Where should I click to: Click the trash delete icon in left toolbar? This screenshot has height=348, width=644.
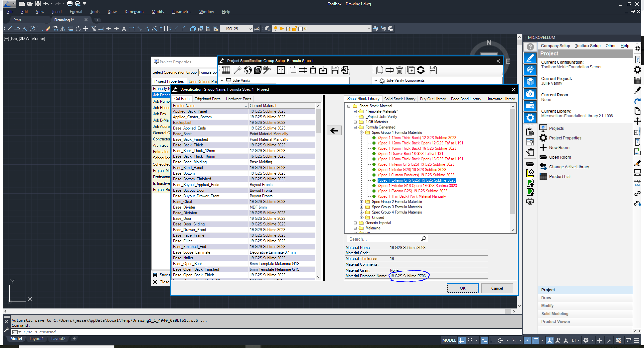pyautogui.click(x=313, y=70)
